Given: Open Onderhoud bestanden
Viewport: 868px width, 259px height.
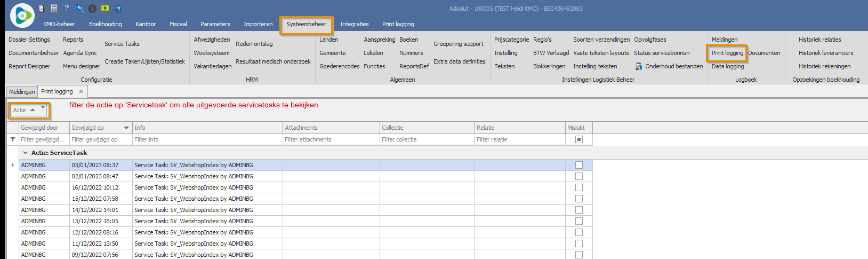Looking at the screenshot, I should (673, 66).
